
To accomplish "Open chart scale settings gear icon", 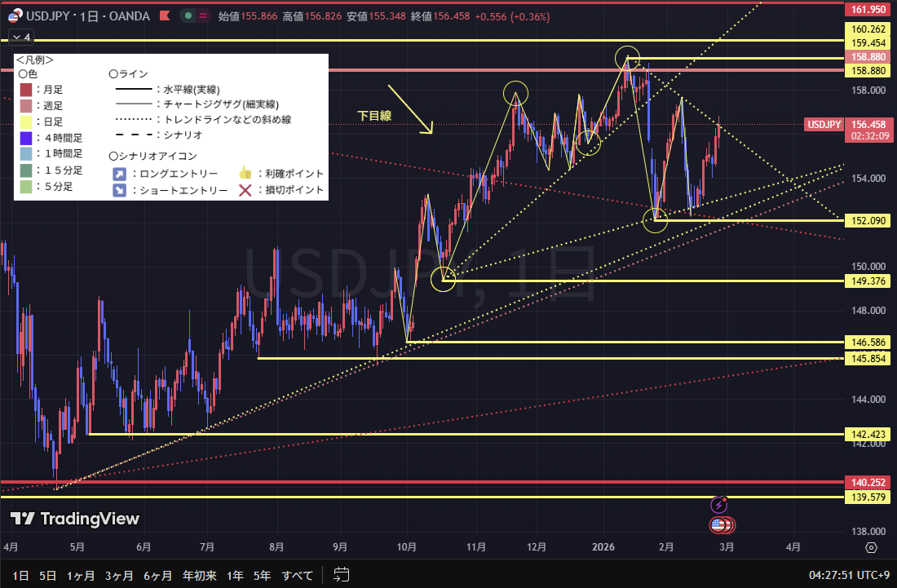I will [871, 547].
